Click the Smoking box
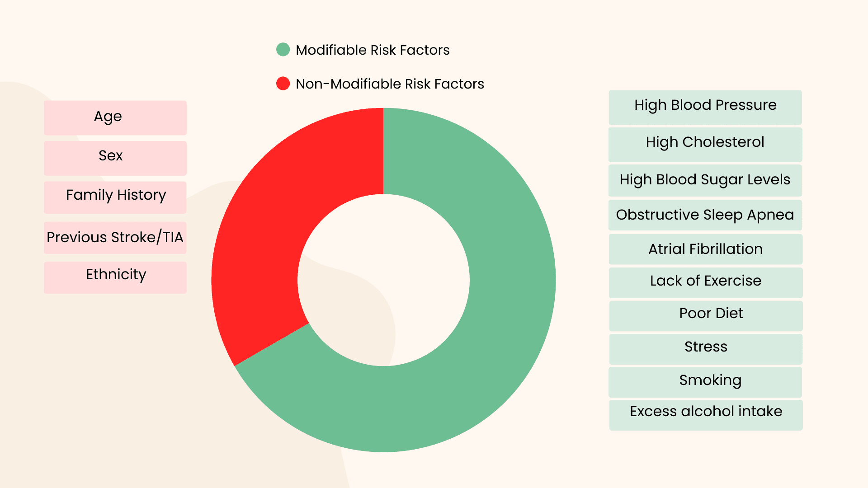This screenshot has height=488, width=868. tap(705, 382)
